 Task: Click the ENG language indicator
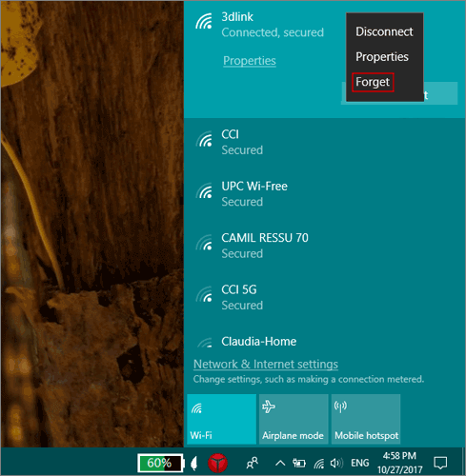360,463
